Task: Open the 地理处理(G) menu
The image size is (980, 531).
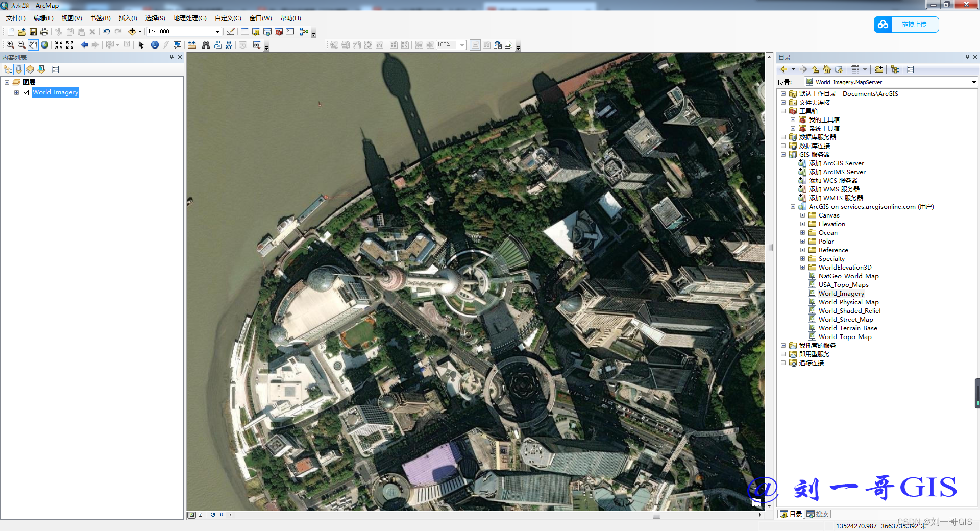Action: [x=190, y=18]
